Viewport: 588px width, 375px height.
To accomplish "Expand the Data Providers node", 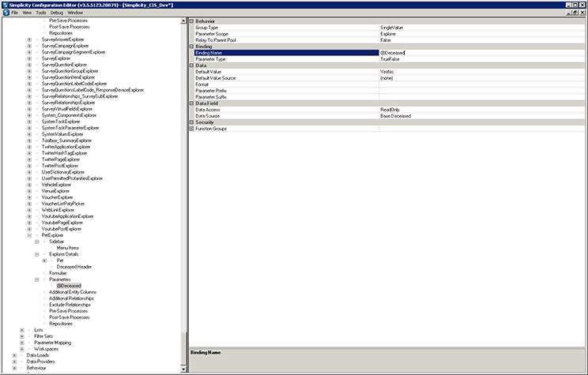I will (x=14, y=362).
